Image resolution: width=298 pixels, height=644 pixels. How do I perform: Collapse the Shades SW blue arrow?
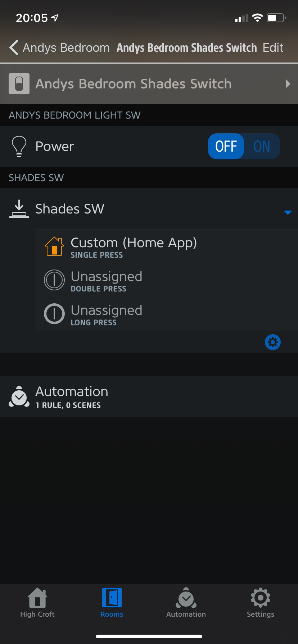[288, 212]
